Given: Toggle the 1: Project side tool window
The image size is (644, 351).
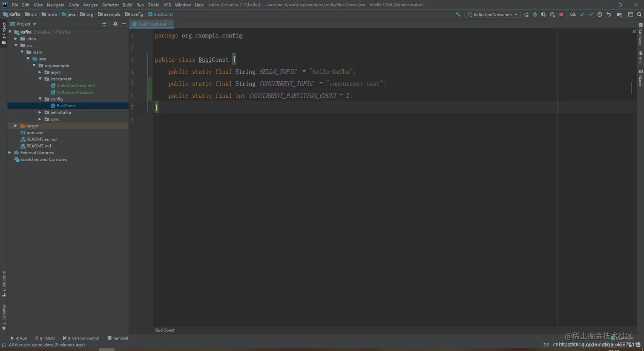Looking at the screenshot, I should [4, 34].
